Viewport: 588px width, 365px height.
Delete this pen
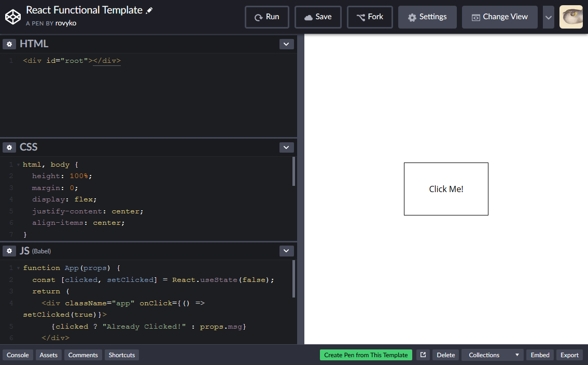tap(445, 355)
